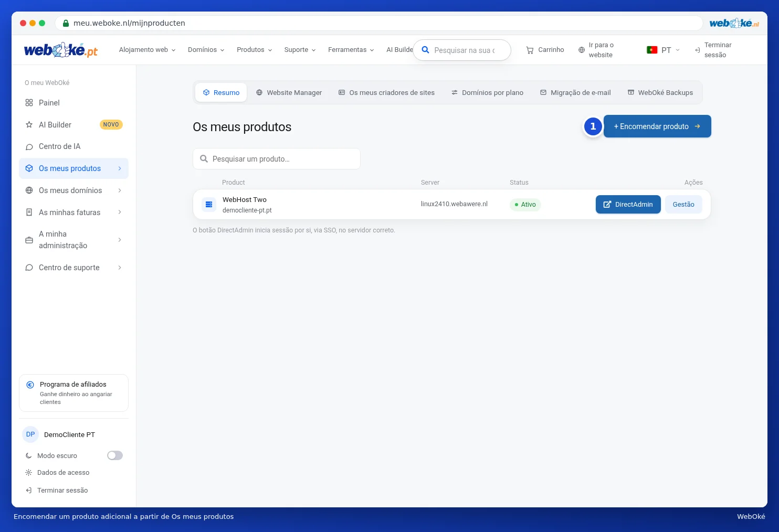
Task: Open the PT language selector dropdown
Action: coord(664,50)
